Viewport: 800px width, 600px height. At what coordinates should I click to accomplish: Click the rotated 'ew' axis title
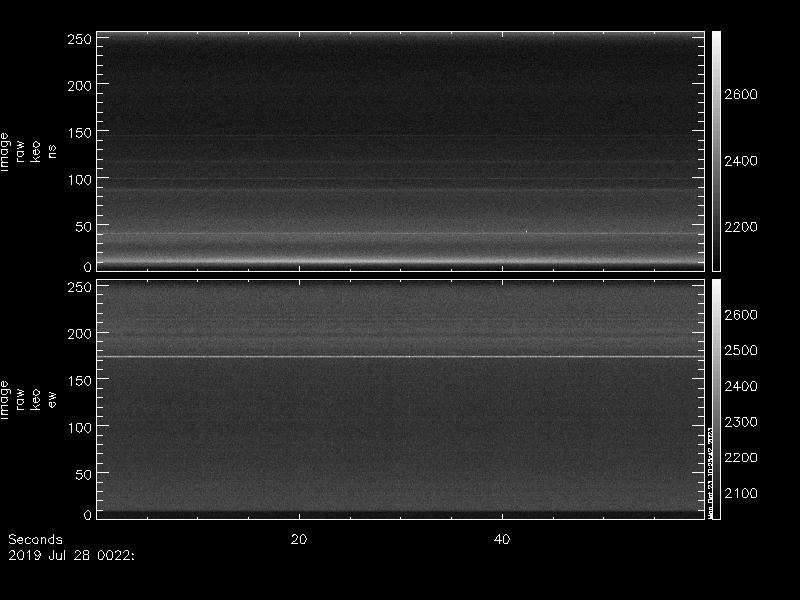[x=52, y=399]
